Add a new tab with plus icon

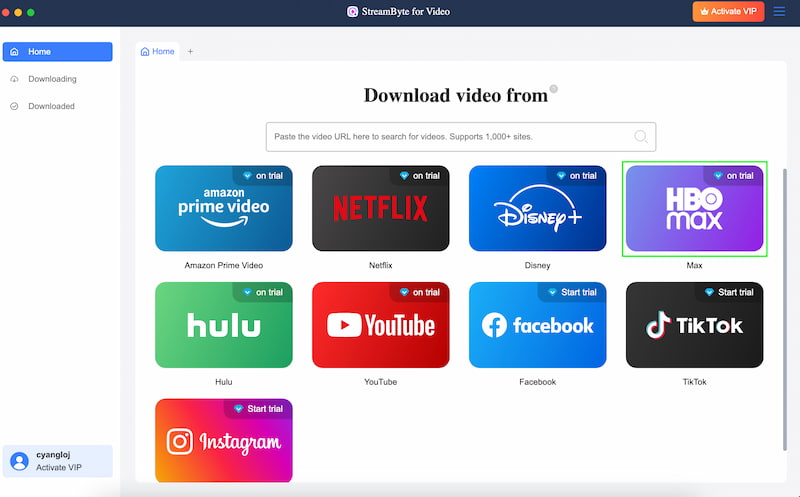click(190, 52)
